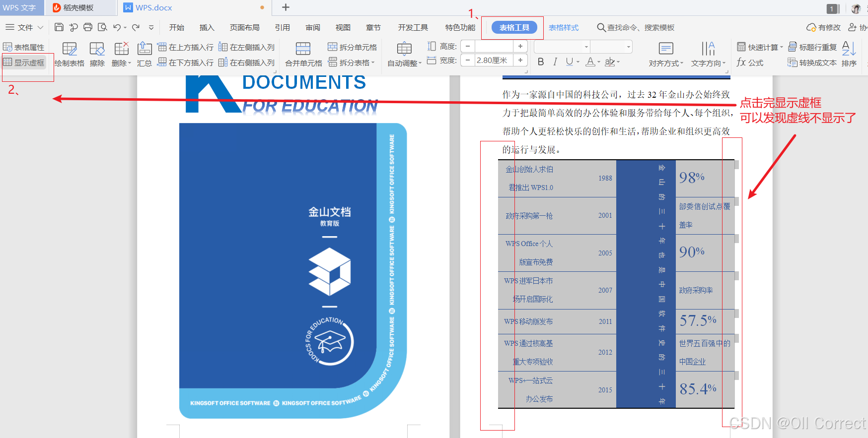Open Special Features (特色功能) tab
The height and width of the screenshot is (438, 868).
coord(460,27)
